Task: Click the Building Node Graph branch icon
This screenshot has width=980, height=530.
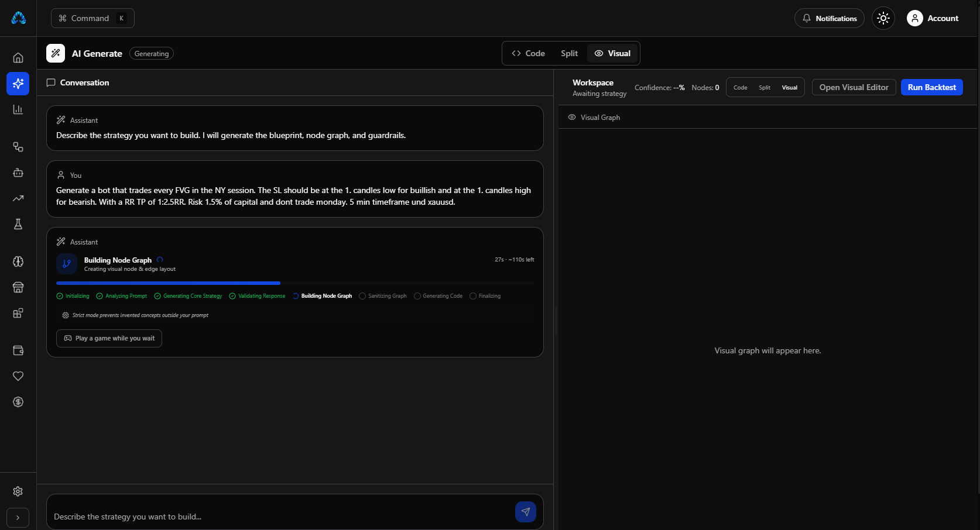Action: (67, 264)
